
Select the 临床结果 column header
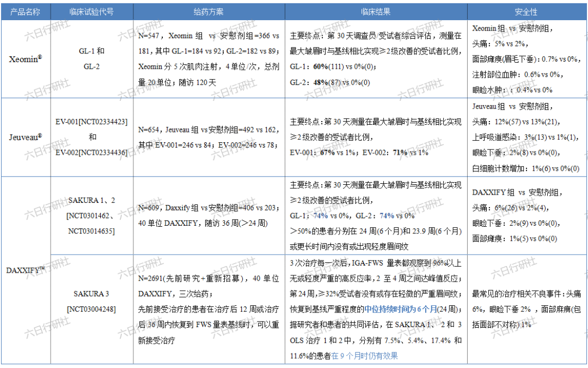376,11
